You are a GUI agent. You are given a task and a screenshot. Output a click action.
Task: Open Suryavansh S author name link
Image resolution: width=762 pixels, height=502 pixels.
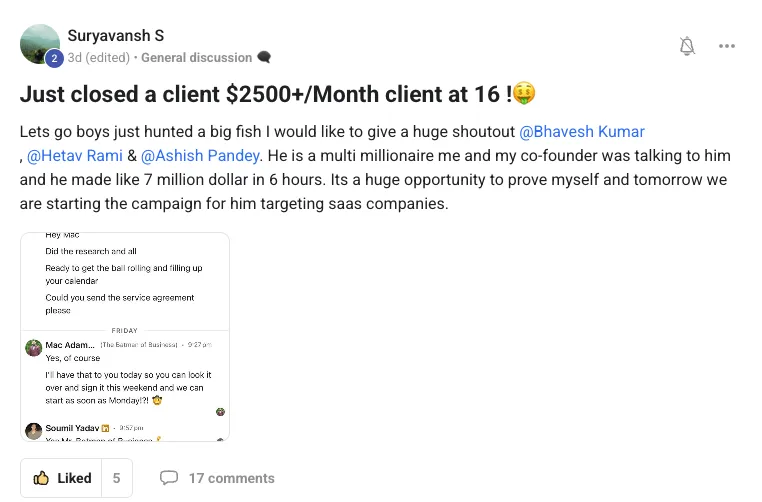coord(115,36)
